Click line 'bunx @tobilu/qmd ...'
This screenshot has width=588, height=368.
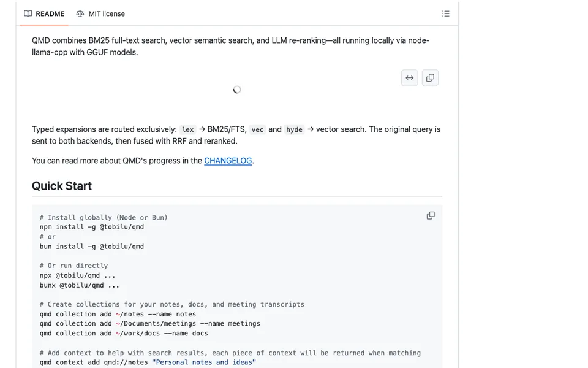80,285
